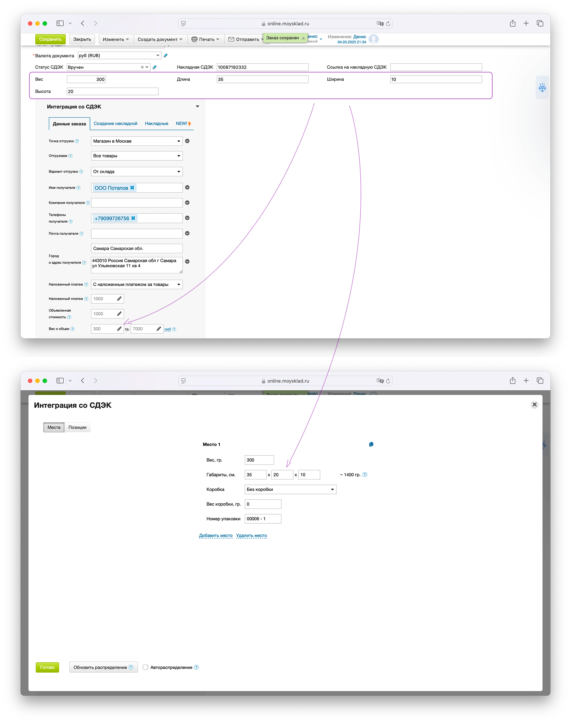Click the Накладная СДЭК input field
This screenshot has height=728, width=571.
(x=262, y=67)
